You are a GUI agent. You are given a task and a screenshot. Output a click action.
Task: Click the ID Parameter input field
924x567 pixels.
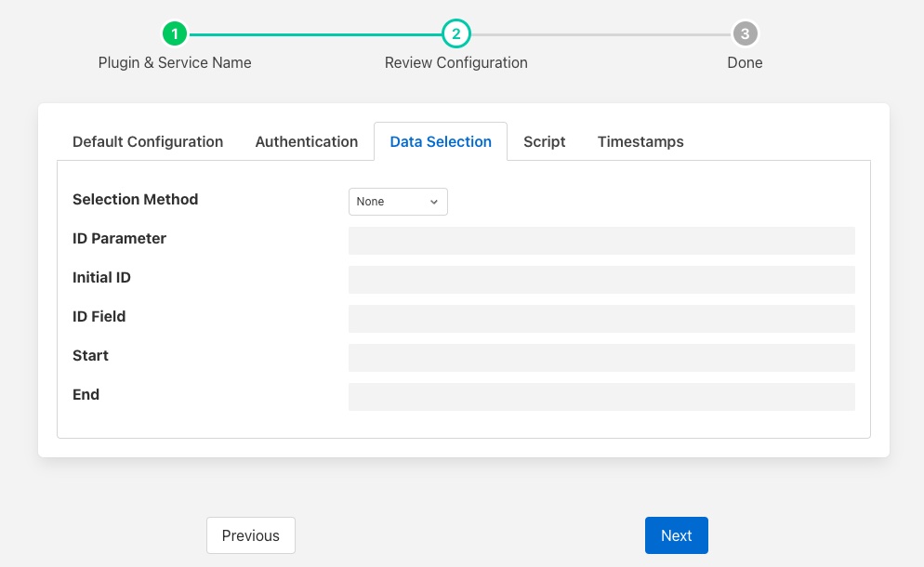601,241
